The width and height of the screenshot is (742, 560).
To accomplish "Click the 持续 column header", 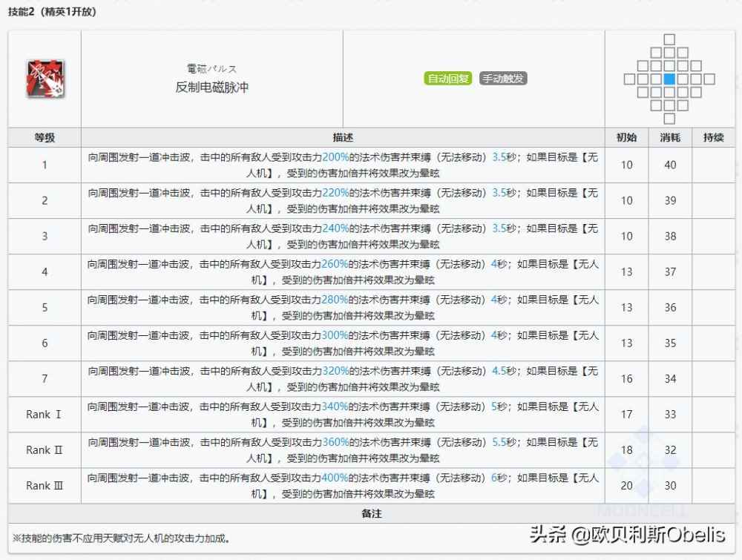I will coord(713,137).
